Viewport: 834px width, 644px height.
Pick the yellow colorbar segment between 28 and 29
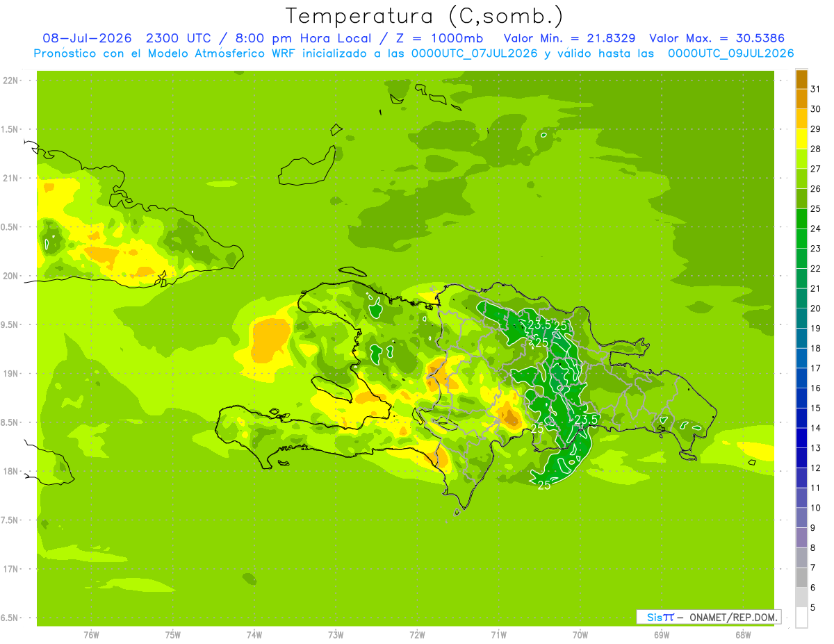(x=801, y=140)
